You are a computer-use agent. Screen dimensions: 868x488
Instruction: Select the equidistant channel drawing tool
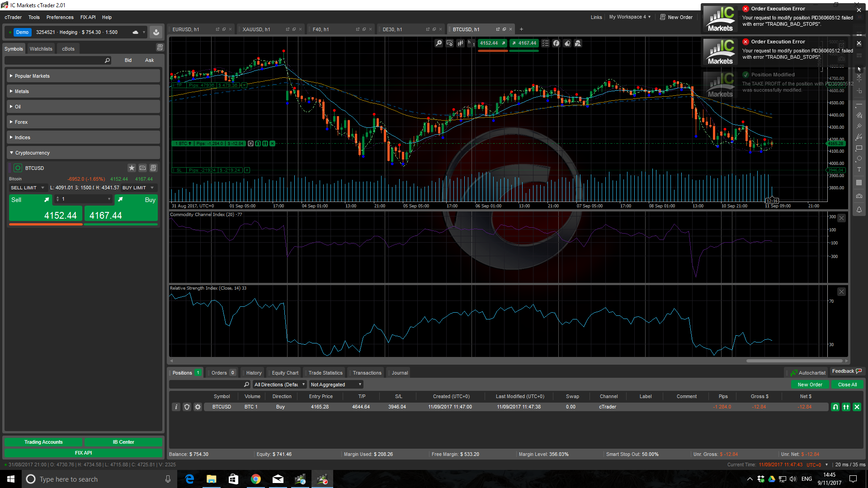click(859, 115)
